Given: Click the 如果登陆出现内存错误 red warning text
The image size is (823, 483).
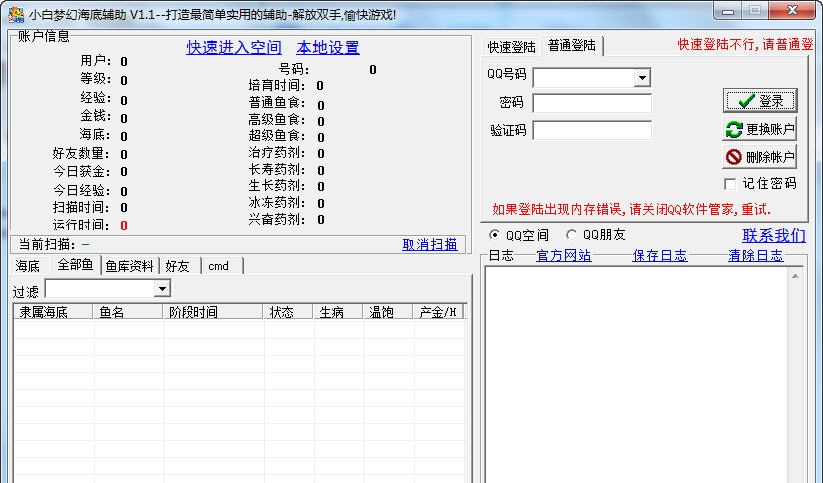Looking at the screenshot, I should 631,209.
